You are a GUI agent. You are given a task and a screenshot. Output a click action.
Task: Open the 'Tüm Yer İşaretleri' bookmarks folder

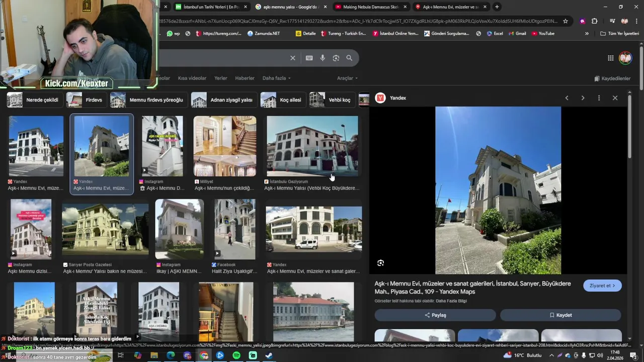tap(619, 34)
